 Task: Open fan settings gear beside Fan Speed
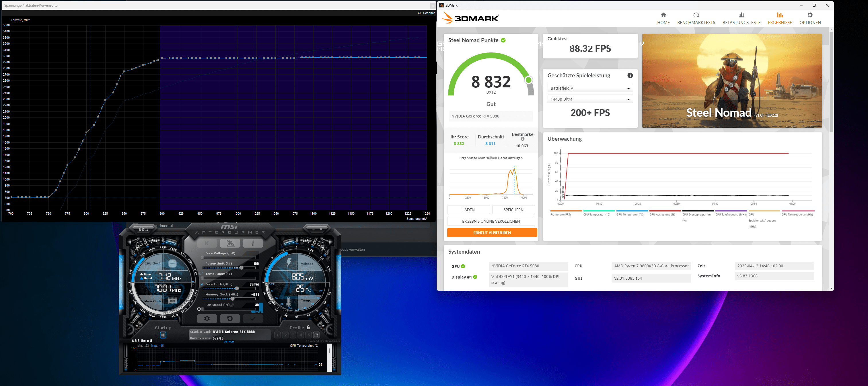pos(199,309)
